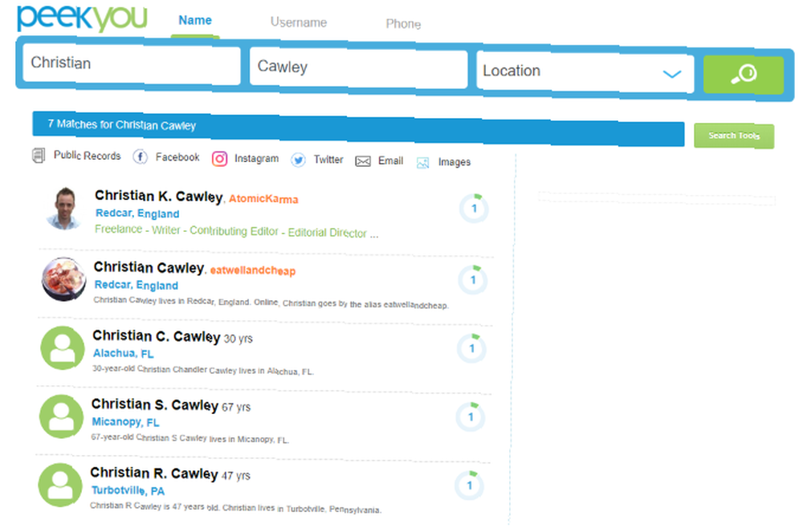This screenshot has height=532, width=803.
Task: Click the Facebook circle icon
Action: [x=141, y=157]
